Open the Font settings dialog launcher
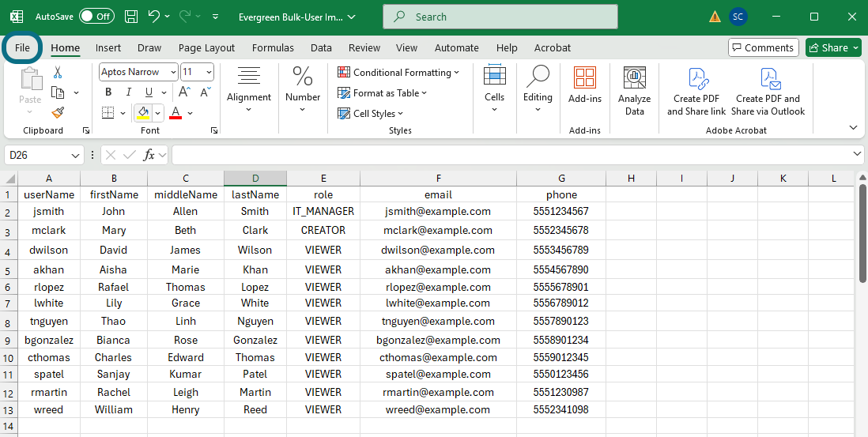Screen dimensions: 868x437 pyautogui.click(x=214, y=130)
